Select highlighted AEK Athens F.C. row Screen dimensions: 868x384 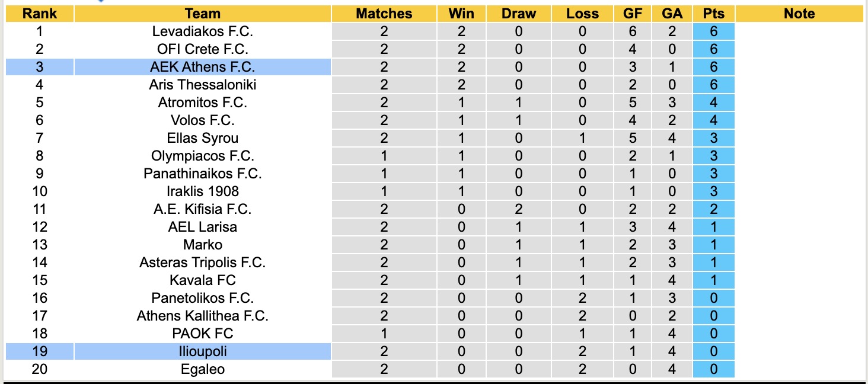202,67
